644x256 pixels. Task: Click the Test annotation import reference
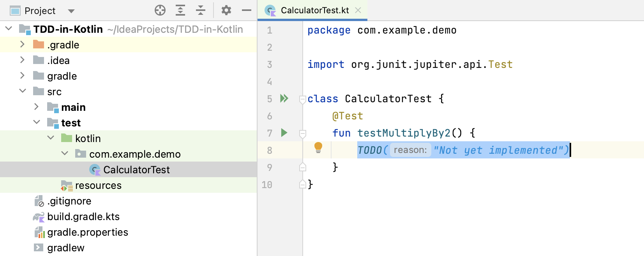[x=500, y=64]
